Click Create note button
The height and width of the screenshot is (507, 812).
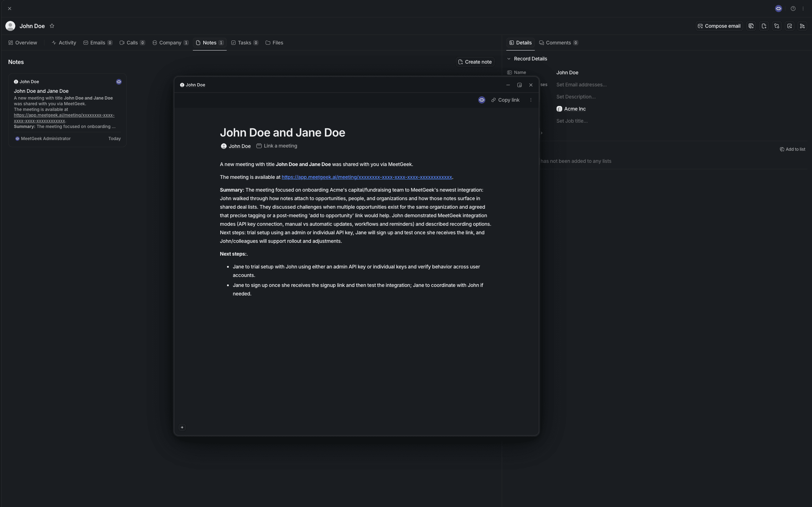[475, 62]
